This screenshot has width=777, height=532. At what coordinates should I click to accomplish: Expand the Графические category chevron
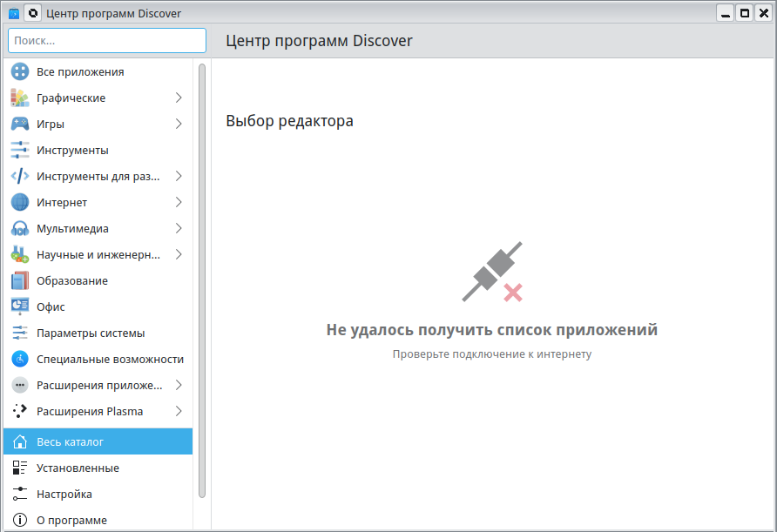179,98
